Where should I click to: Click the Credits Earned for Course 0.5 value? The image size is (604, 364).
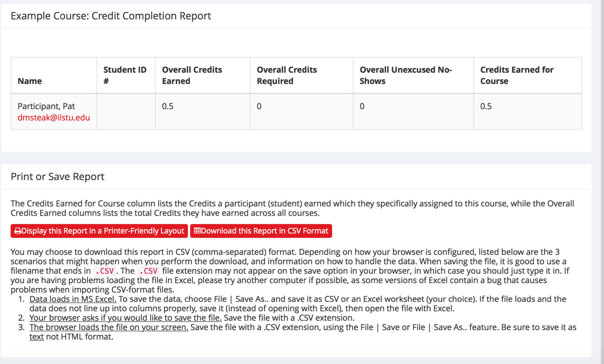[x=486, y=106]
